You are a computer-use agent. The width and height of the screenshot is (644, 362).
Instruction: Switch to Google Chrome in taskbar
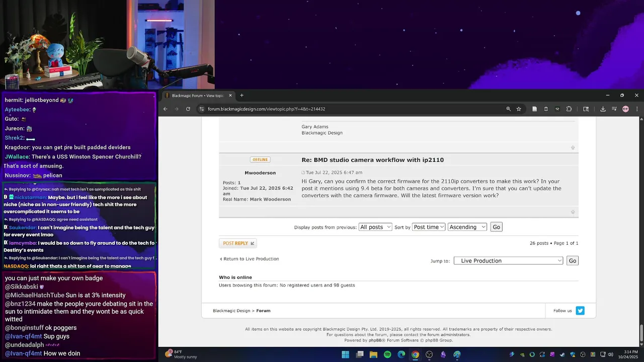pos(415,354)
